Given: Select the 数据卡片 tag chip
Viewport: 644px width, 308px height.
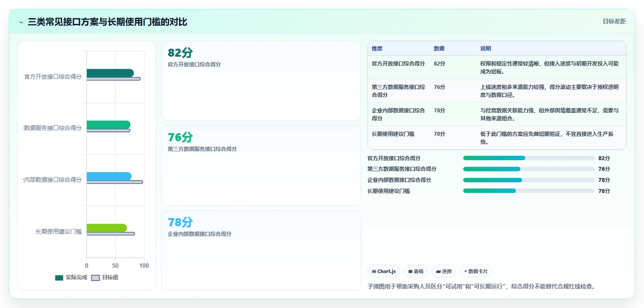Looking at the screenshot, I should tap(476, 271).
